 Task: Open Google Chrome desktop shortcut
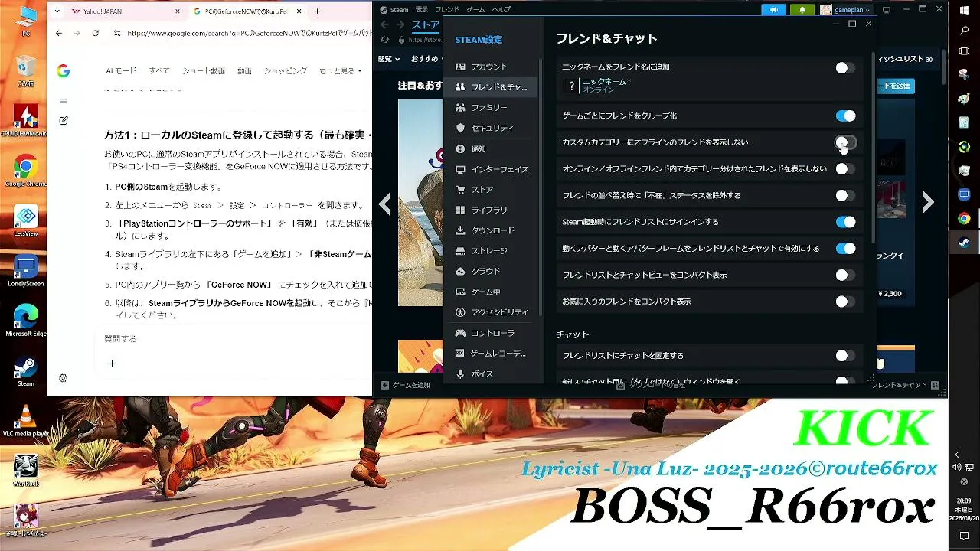point(26,171)
